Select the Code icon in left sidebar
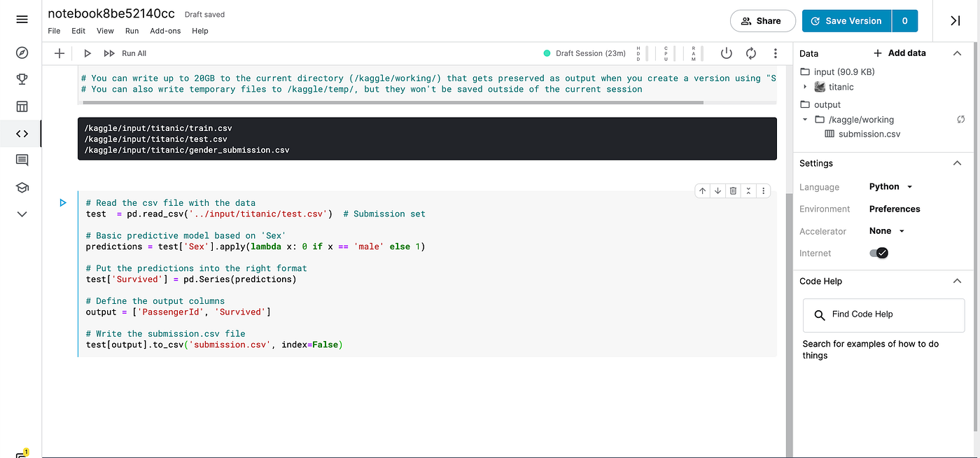 [21, 133]
